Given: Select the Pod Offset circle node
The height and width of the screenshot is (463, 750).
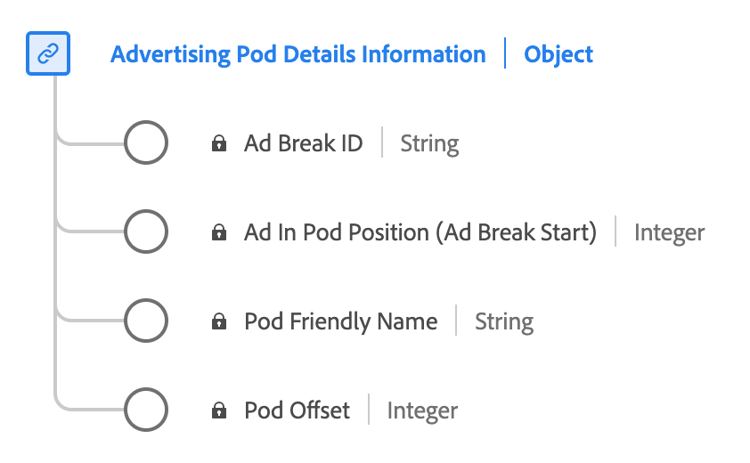Looking at the screenshot, I should [146, 410].
